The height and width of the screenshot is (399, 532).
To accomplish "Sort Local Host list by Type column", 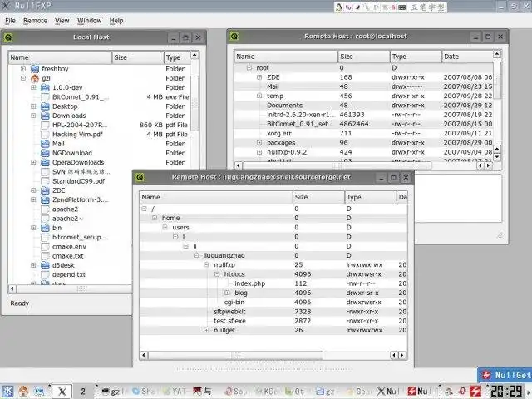I will pyautogui.click(x=177, y=57).
